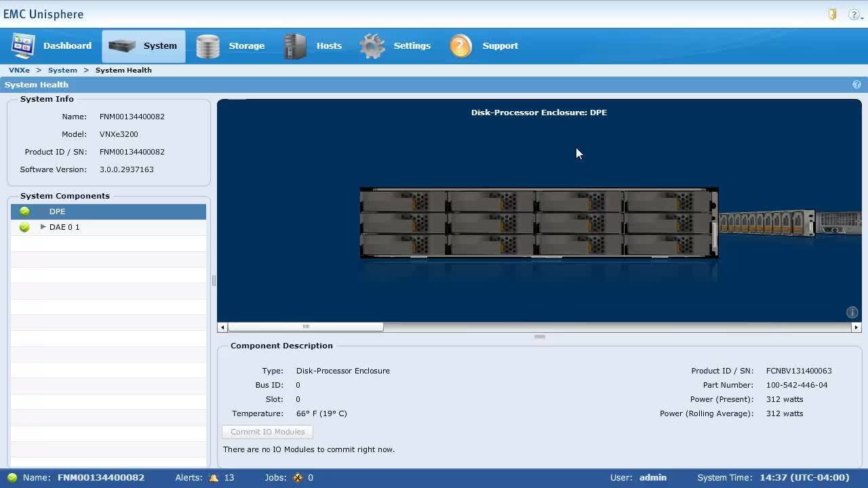Click the info icon in enclosure view
868x488 pixels.
pos(852,312)
